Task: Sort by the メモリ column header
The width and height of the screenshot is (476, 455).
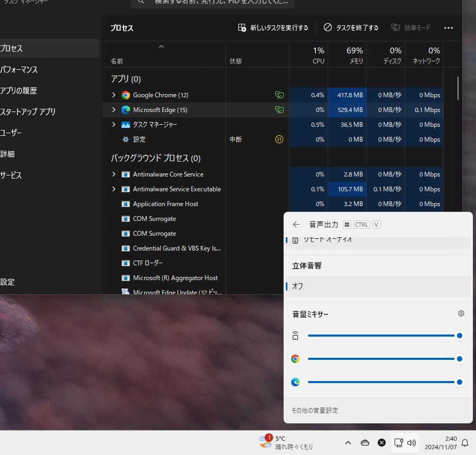Action: (347, 54)
